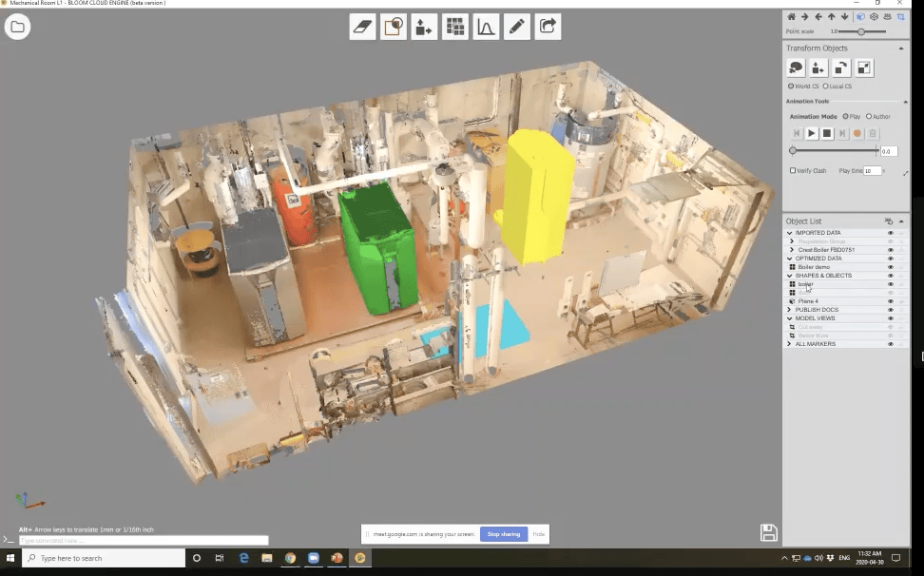This screenshot has height=576, width=924.
Task: Click the rotate object tool icon
Action: click(841, 67)
